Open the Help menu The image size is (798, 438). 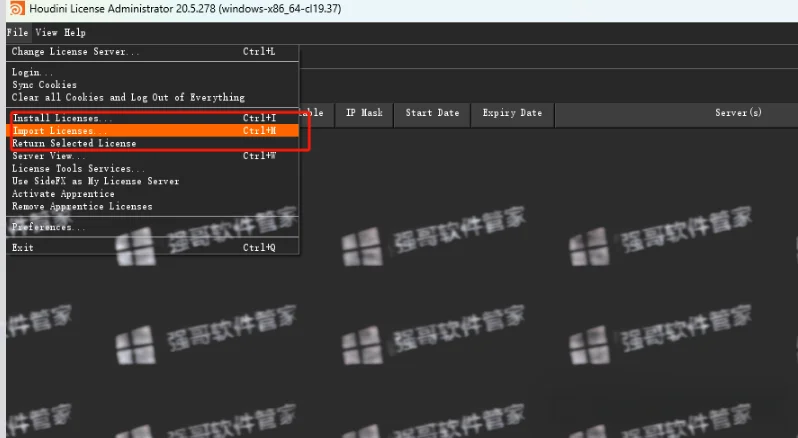coord(75,33)
